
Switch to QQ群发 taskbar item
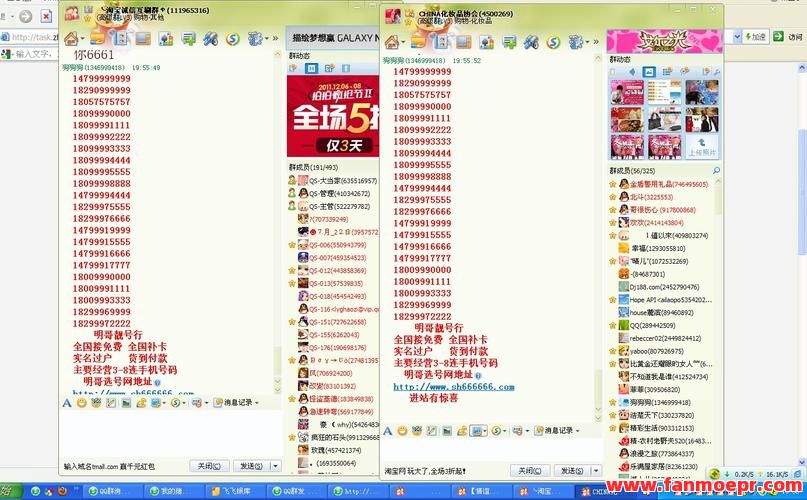click(296, 491)
